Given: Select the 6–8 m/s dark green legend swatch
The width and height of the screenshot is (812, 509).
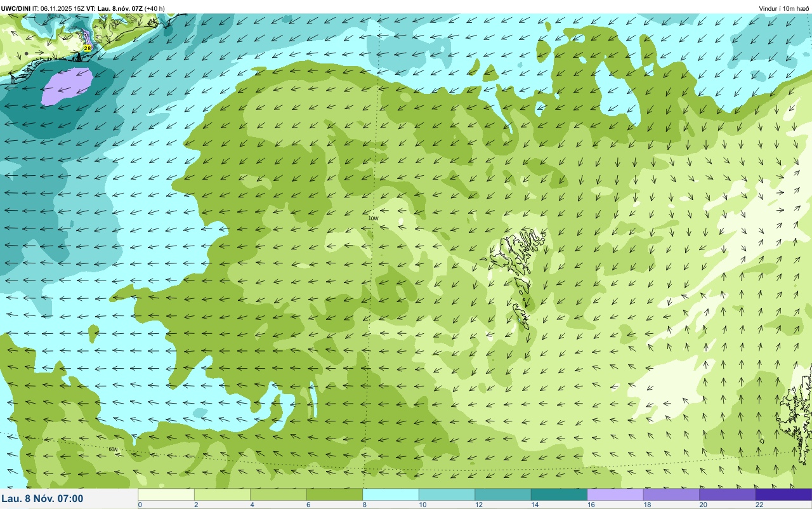Looking at the screenshot, I should (x=334, y=494).
